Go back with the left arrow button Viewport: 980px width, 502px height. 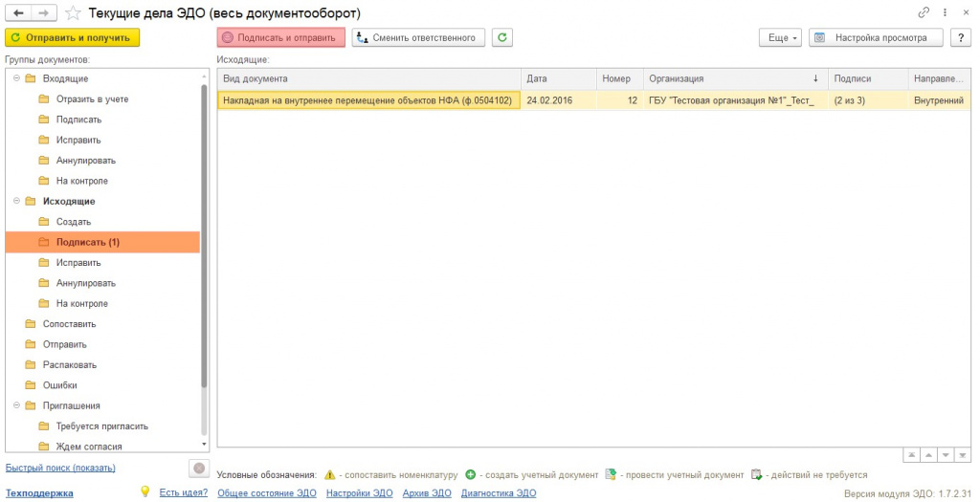click(x=18, y=12)
